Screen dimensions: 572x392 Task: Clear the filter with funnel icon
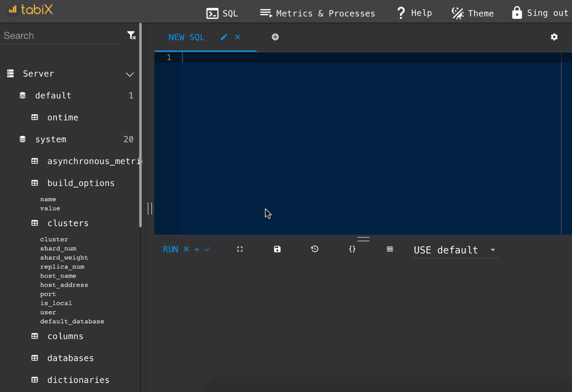[x=131, y=35]
